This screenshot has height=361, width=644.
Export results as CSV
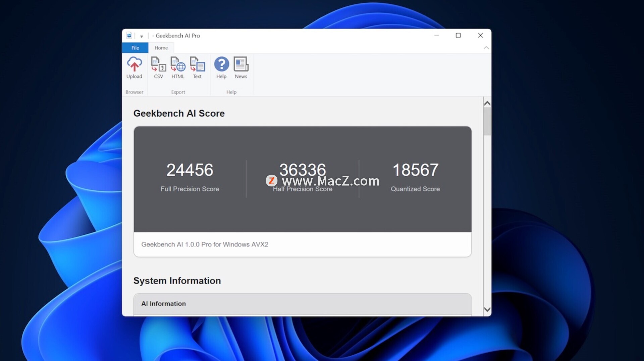pos(158,68)
